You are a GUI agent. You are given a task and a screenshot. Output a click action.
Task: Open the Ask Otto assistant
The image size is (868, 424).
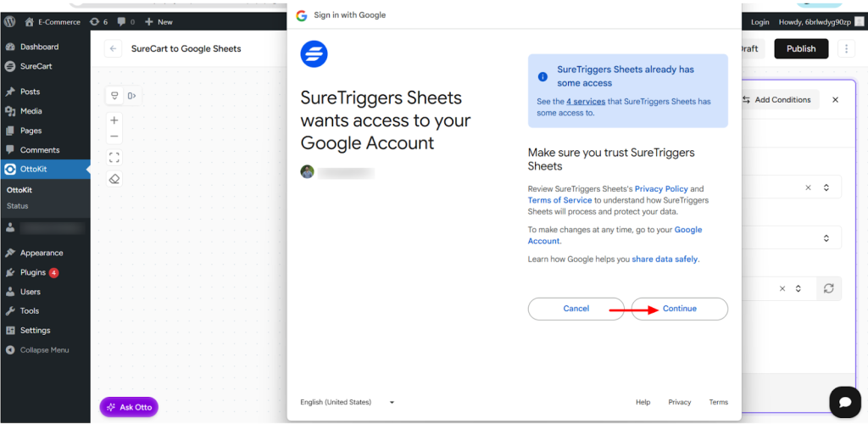pyautogui.click(x=129, y=407)
